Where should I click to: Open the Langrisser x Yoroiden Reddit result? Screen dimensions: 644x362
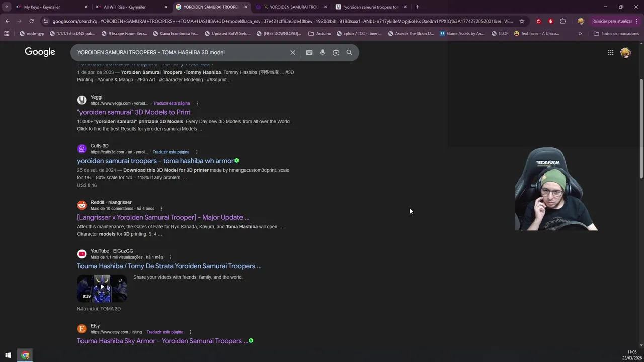163,217
